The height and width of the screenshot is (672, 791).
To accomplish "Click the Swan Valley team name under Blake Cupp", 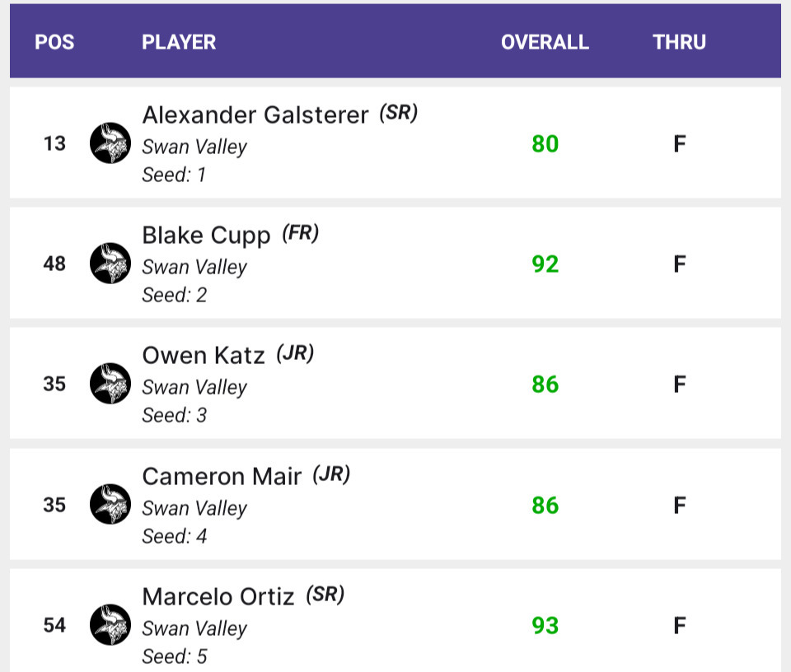I will [x=194, y=267].
